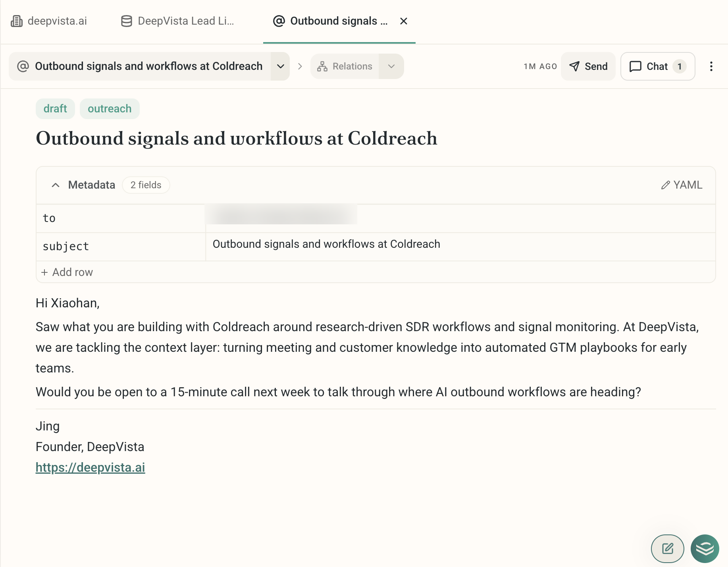
Task: Open the DeepVista Lead Li... tab
Action: (x=177, y=21)
